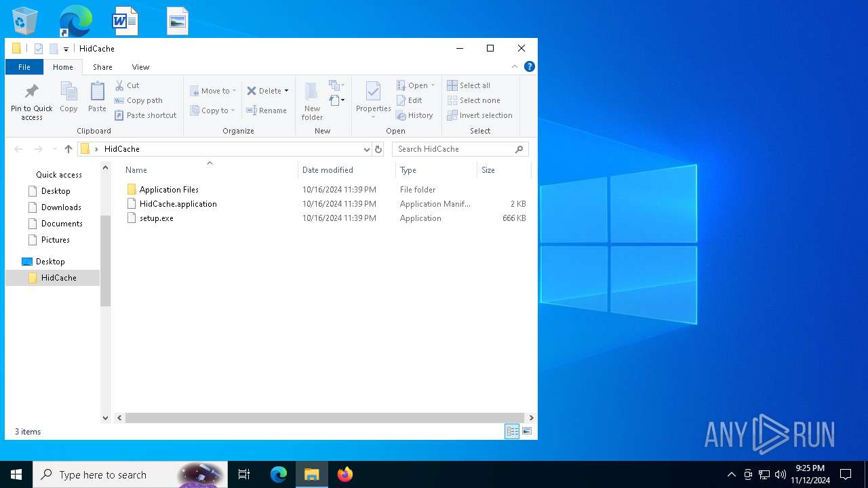Screen dimensions: 868x488
Task: Click the History command
Action: point(414,115)
